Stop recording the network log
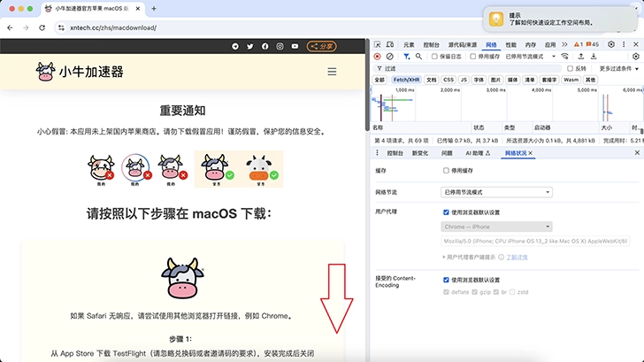Viewport: 644px width, 362px height. click(x=377, y=57)
